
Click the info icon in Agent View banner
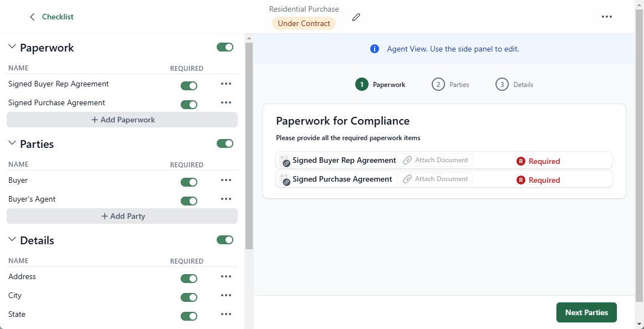click(x=375, y=49)
